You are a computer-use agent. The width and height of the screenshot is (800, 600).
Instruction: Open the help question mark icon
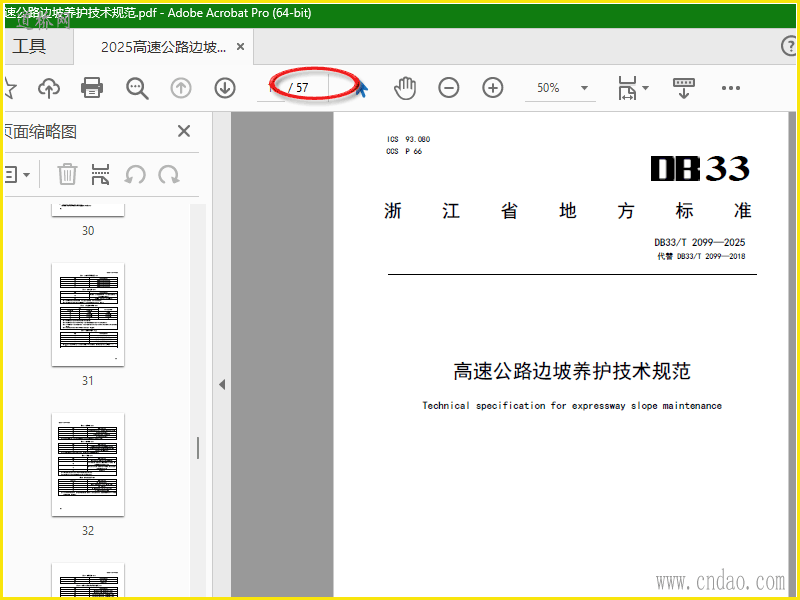pyautogui.click(x=789, y=46)
